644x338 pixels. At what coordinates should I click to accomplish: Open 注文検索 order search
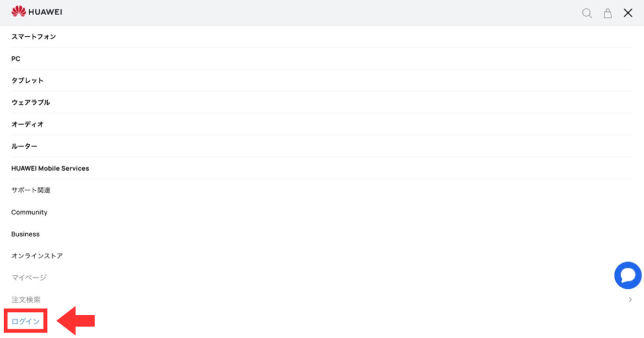[26, 300]
